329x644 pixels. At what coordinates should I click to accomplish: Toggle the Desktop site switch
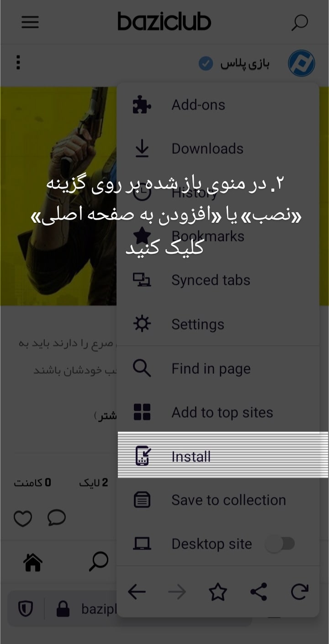pyautogui.click(x=280, y=544)
